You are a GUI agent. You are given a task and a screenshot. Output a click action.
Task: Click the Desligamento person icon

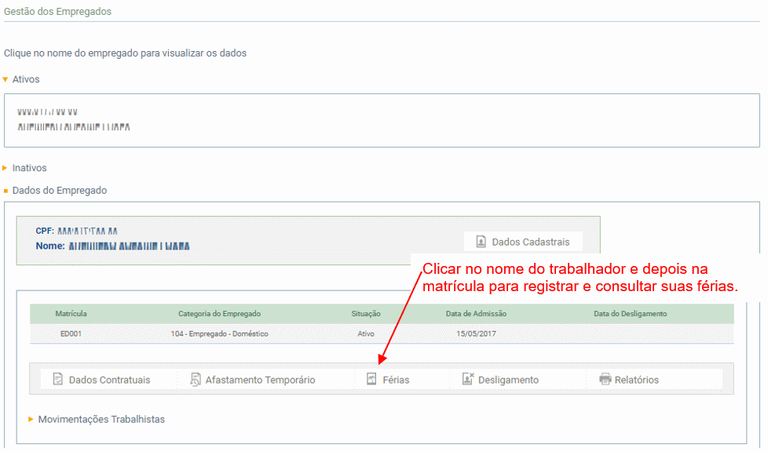click(x=468, y=379)
